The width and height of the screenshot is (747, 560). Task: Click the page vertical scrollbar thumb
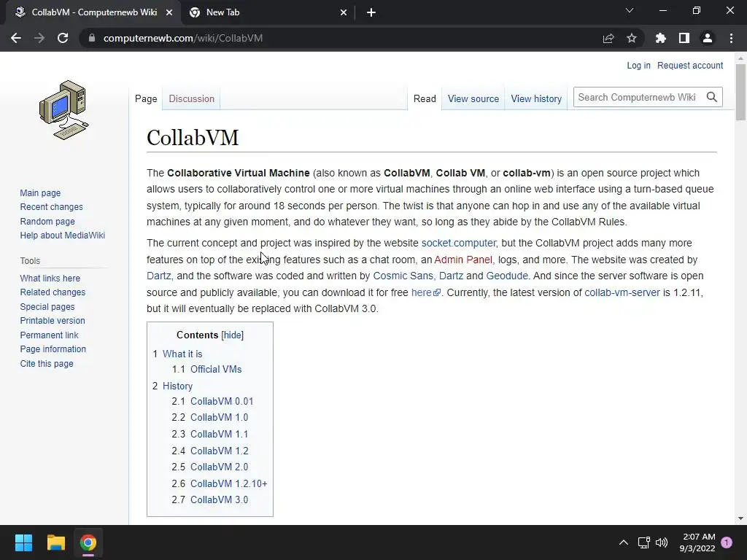click(740, 92)
